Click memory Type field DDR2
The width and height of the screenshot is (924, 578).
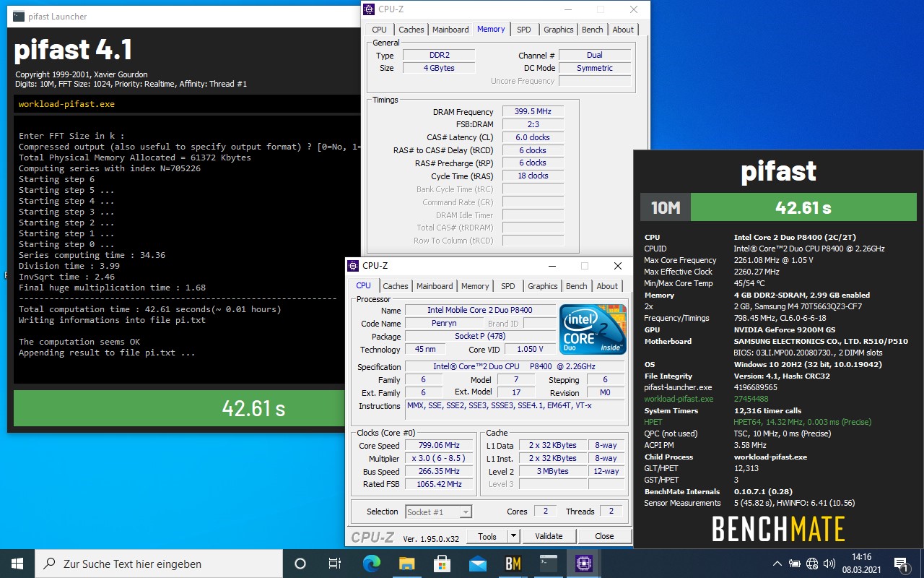(x=439, y=56)
